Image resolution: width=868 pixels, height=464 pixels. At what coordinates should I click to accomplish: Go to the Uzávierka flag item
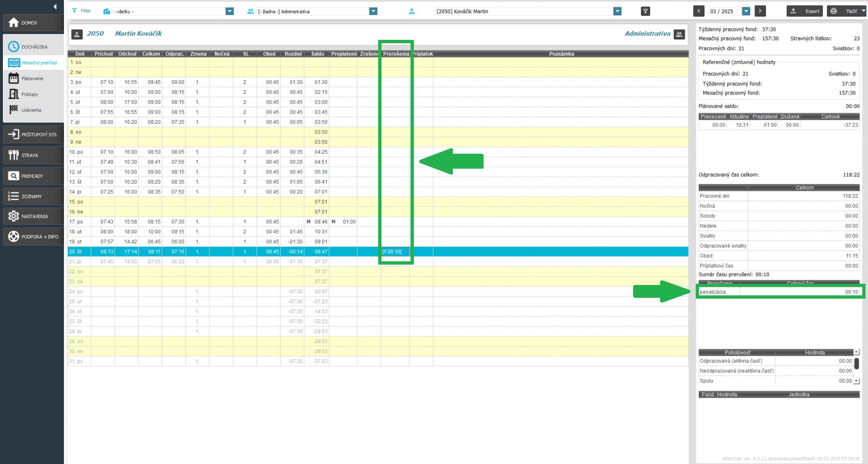[x=31, y=110]
